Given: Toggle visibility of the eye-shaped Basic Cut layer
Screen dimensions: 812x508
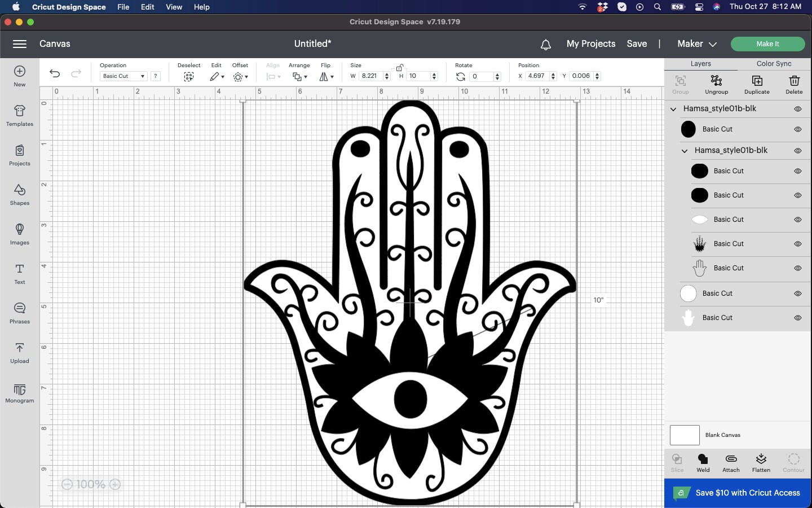Looking at the screenshot, I should 798,220.
